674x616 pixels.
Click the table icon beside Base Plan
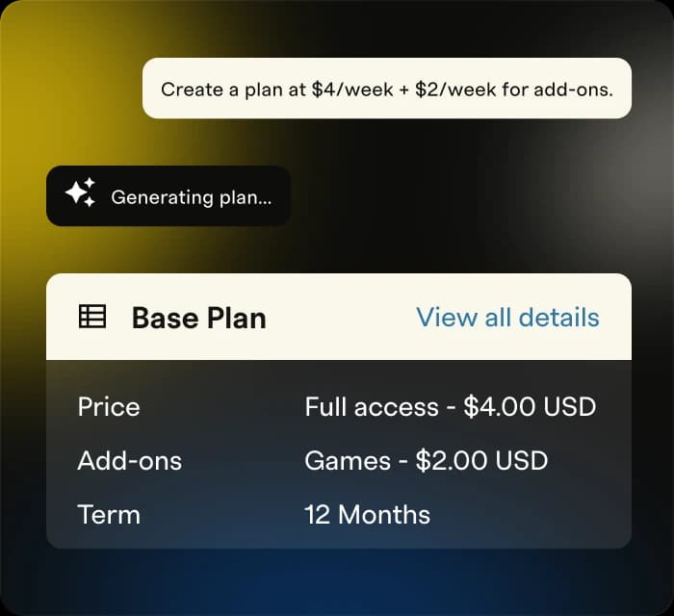(92, 317)
